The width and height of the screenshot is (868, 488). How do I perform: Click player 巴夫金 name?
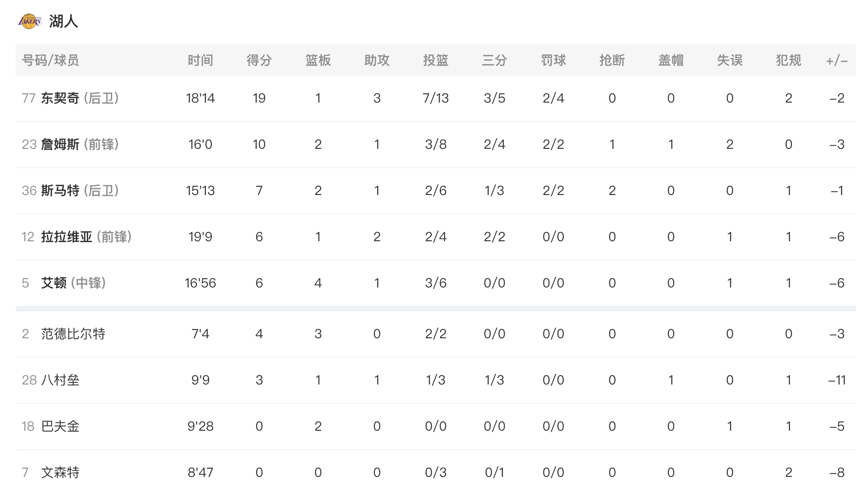coord(60,426)
